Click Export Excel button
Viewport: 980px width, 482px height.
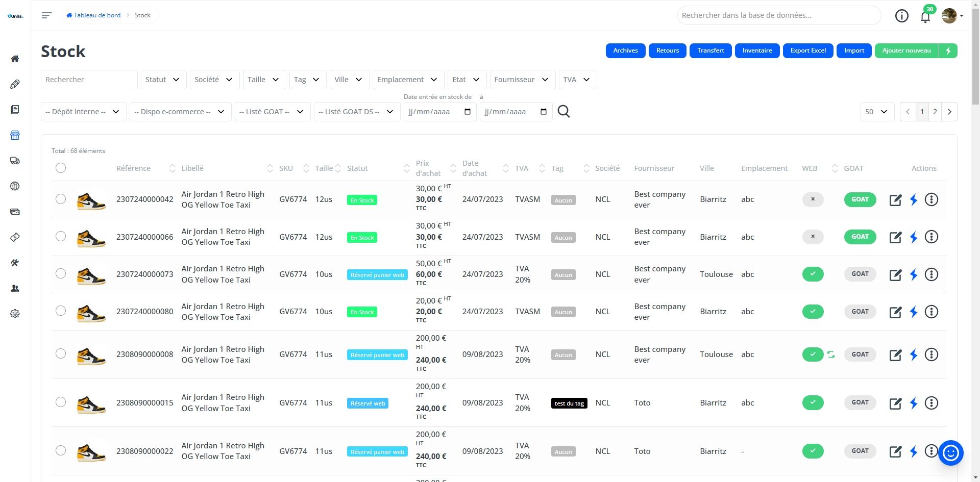pyautogui.click(x=808, y=50)
